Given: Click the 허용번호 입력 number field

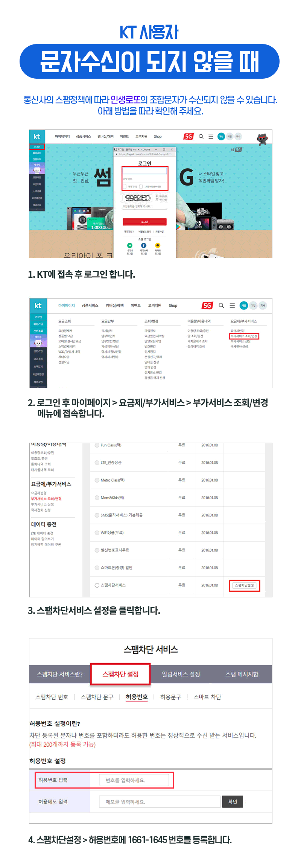Looking at the screenshot, I should [x=134, y=780].
